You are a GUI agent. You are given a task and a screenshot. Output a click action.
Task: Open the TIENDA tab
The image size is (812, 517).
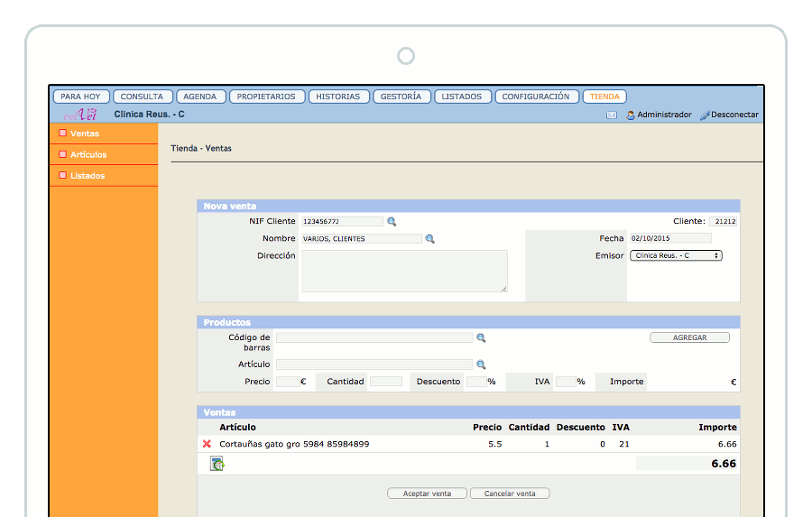[604, 97]
